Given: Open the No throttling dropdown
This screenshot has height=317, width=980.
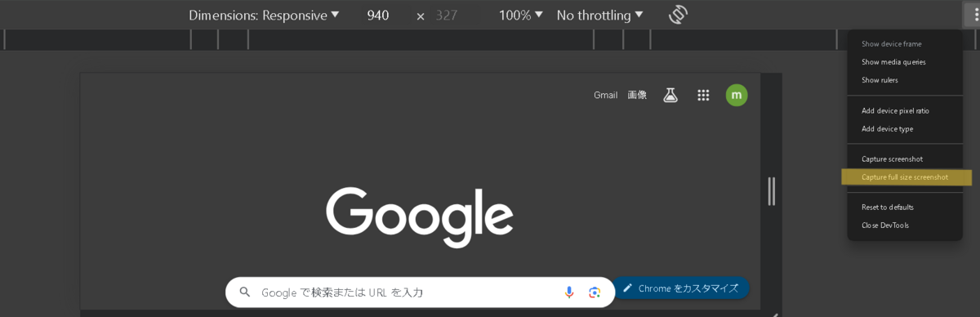Looking at the screenshot, I should coord(599,15).
